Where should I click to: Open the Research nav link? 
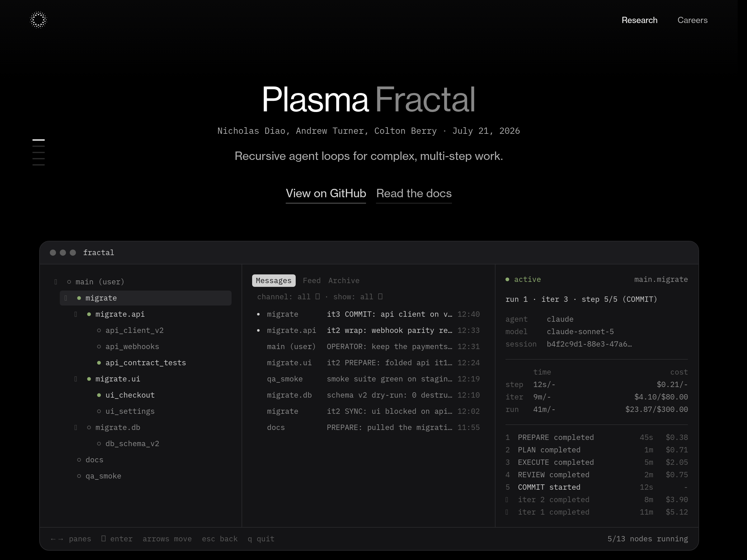click(x=639, y=20)
